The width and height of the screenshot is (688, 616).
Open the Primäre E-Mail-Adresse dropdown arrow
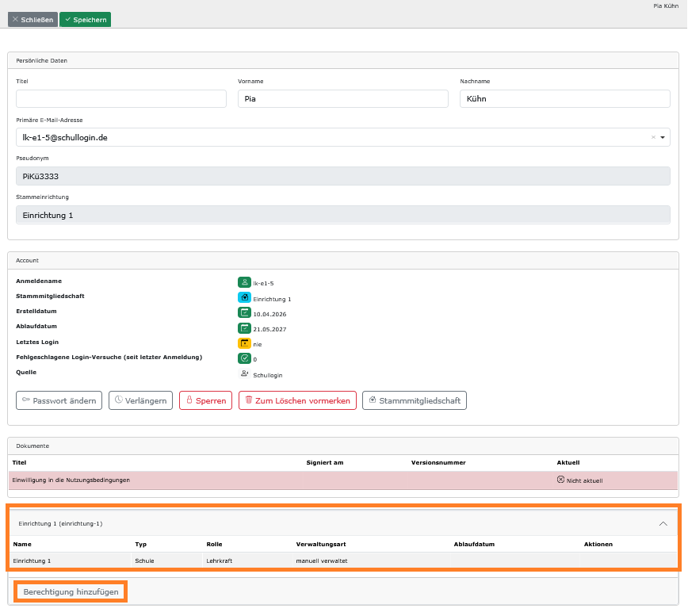[663, 137]
